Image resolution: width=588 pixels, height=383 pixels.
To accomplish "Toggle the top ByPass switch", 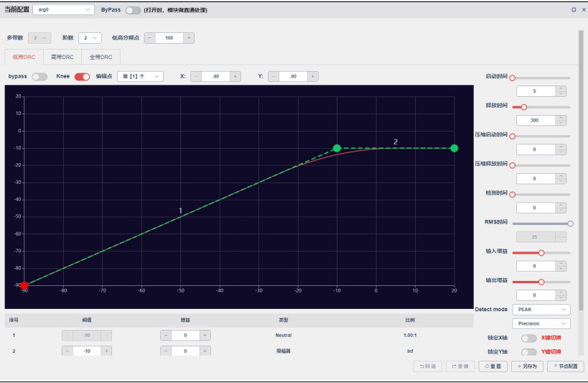I will [133, 10].
